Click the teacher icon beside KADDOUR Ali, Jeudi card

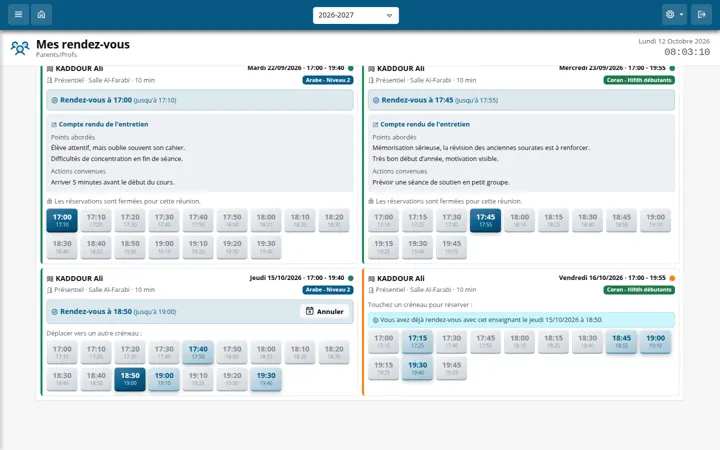click(50, 279)
